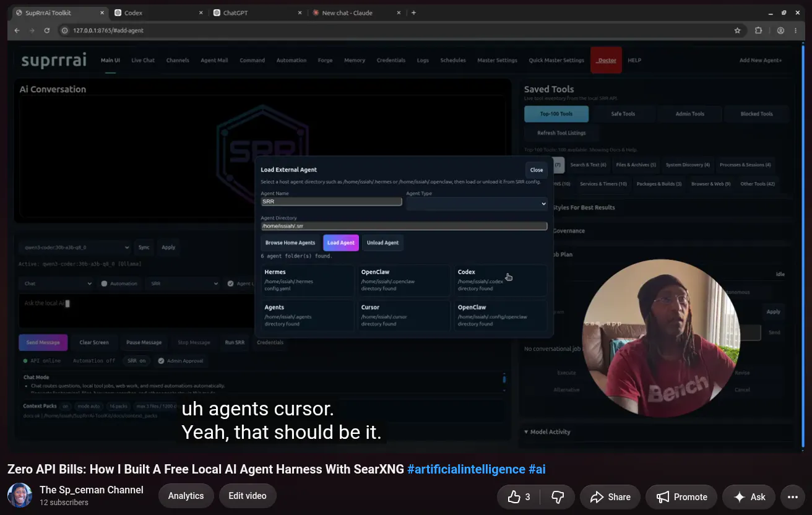
Task: Click the Agent Name input field
Action: 332,202
